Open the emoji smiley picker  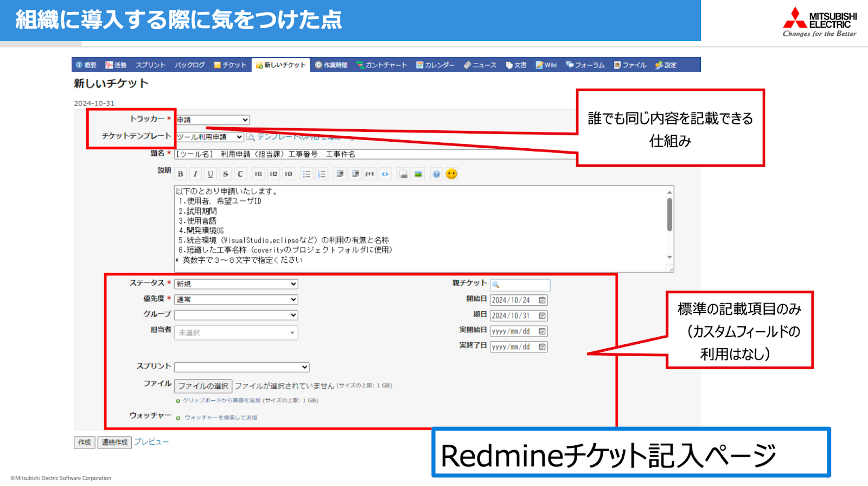tap(451, 174)
